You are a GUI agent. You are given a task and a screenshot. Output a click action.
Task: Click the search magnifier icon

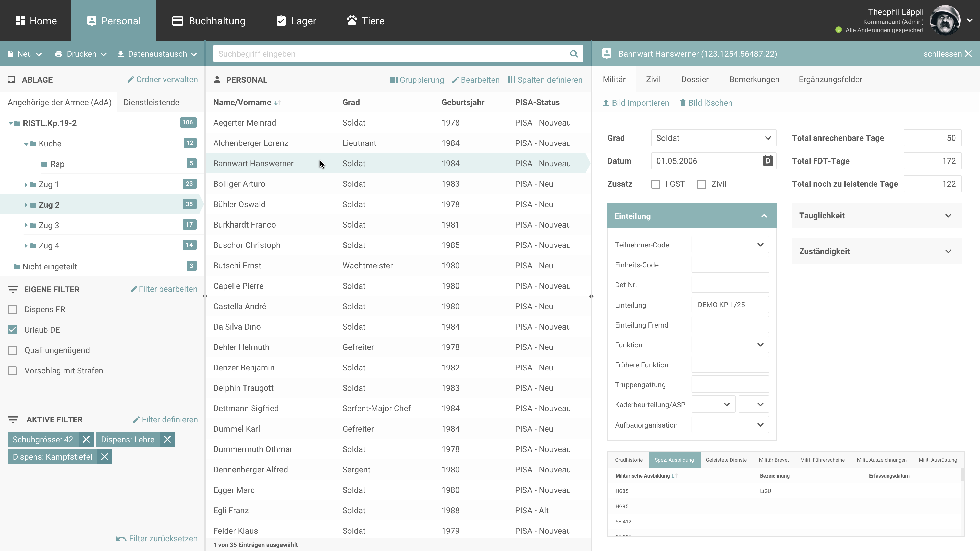tap(574, 54)
